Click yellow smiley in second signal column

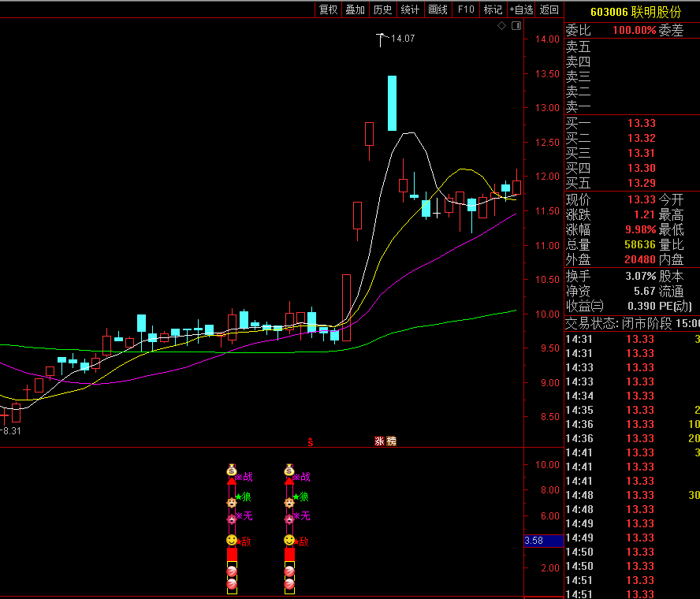click(x=289, y=540)
